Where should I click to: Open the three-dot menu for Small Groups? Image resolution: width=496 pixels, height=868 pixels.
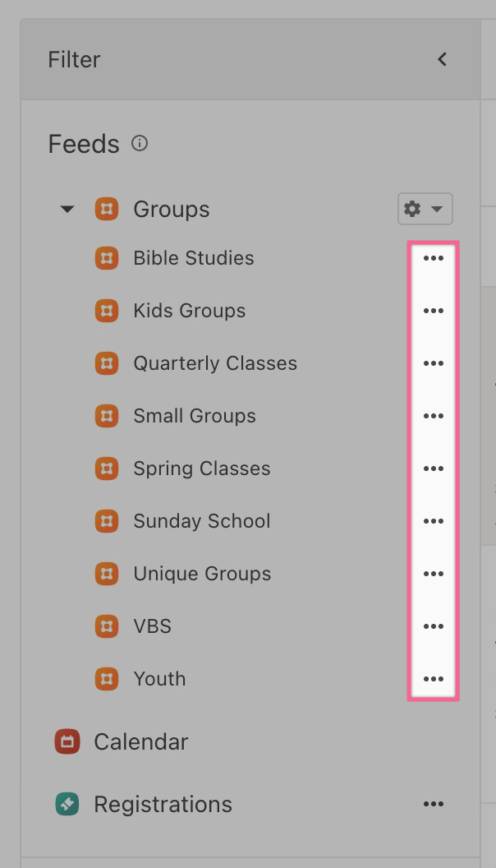click(x=433, y=416)
